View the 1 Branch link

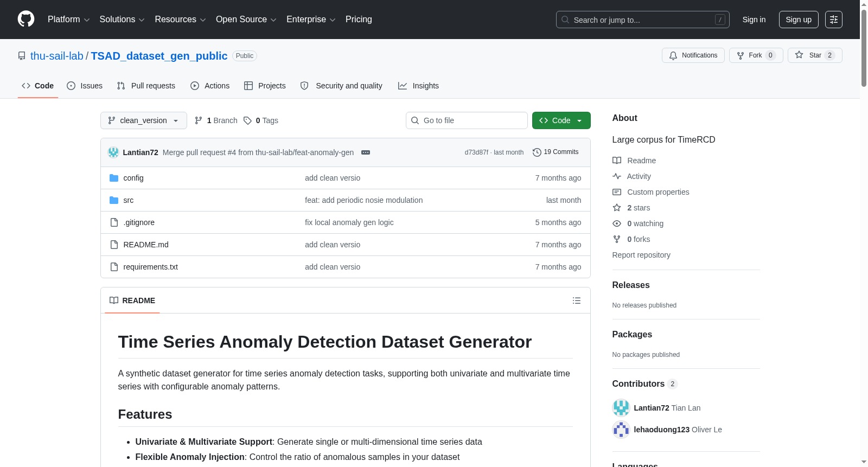coord(216,120)
